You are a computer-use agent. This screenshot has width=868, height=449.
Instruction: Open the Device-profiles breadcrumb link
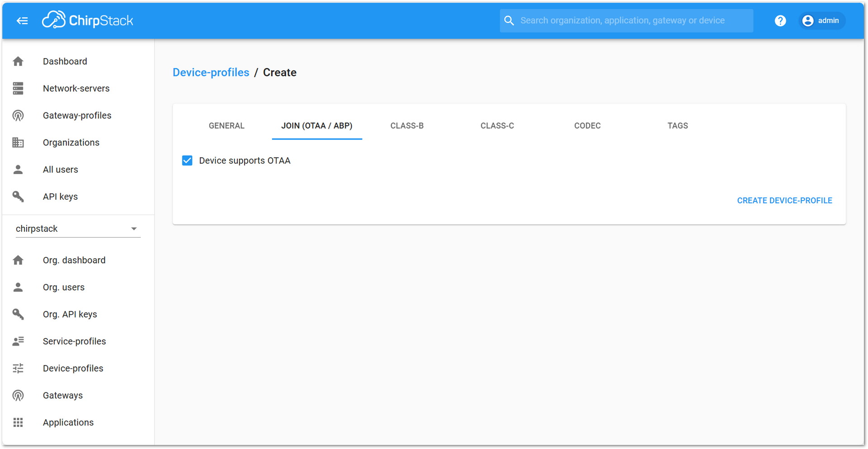pos(211,72)
